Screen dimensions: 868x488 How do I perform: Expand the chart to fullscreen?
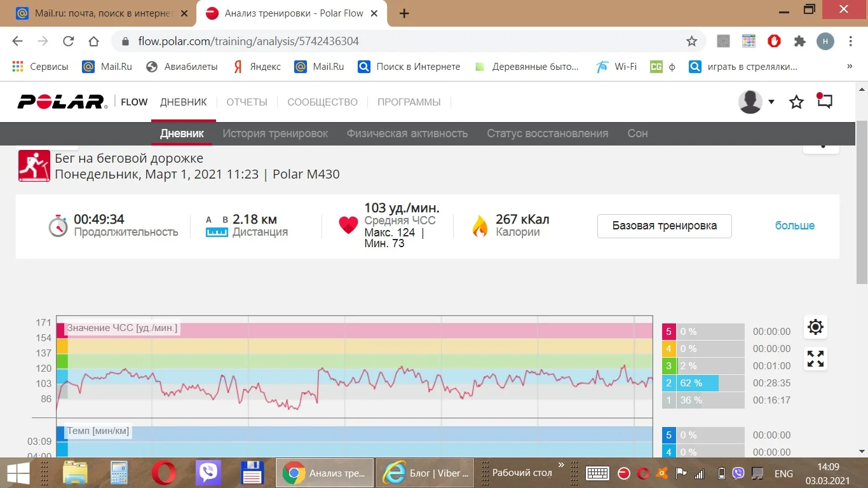coord(815,359)
